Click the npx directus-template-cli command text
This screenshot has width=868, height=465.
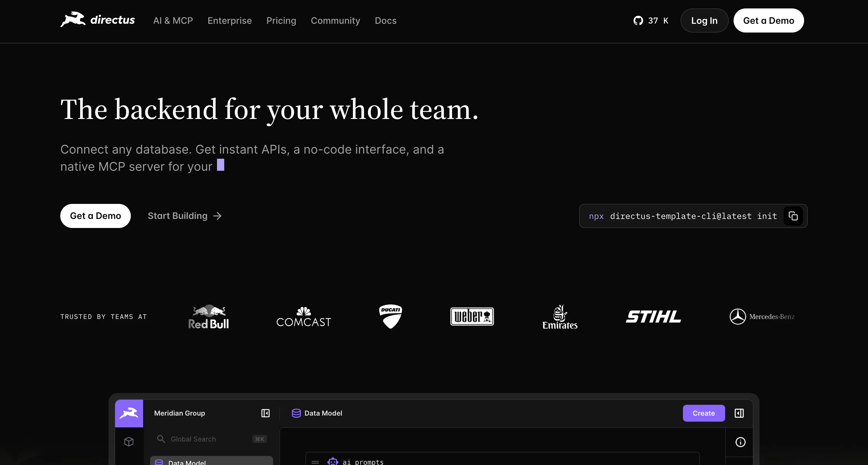tap(683, 216)
